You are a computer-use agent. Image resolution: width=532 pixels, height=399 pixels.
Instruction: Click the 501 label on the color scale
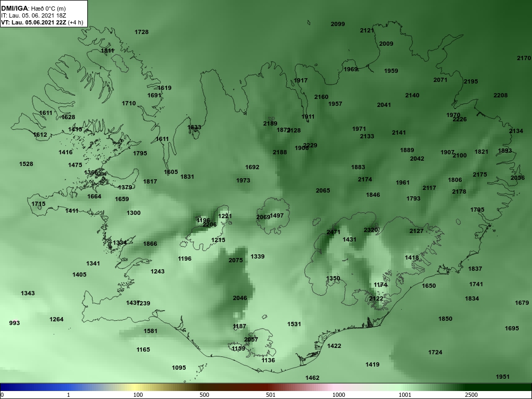(271, 395)
